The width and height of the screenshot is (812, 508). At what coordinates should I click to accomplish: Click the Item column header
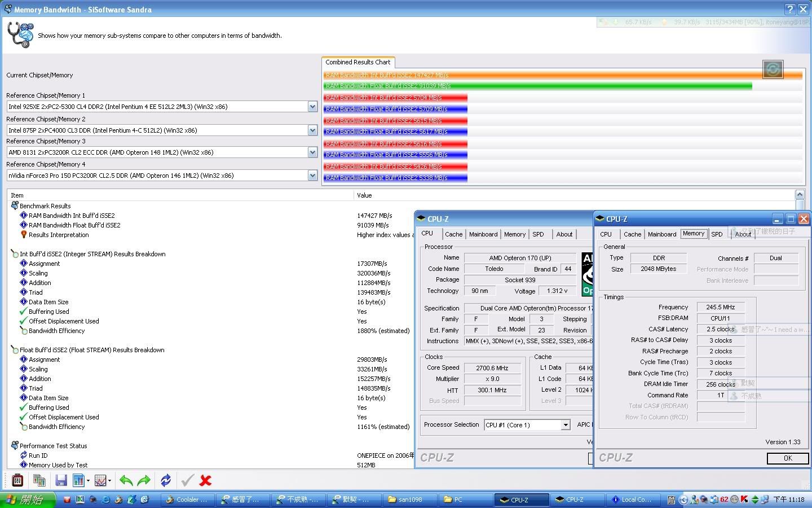[x=180, y=195]
